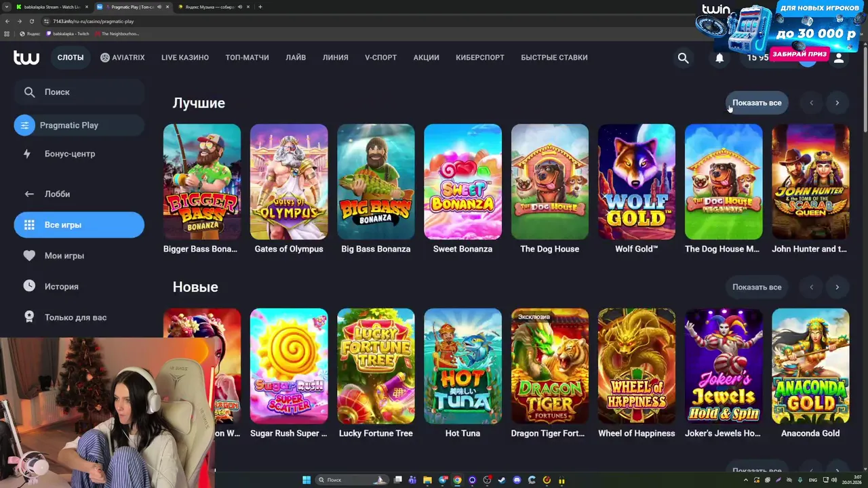Screen dimensions: 868x488
Task: Open The Neighbourhood bookmark
Action: coord(117,33)
